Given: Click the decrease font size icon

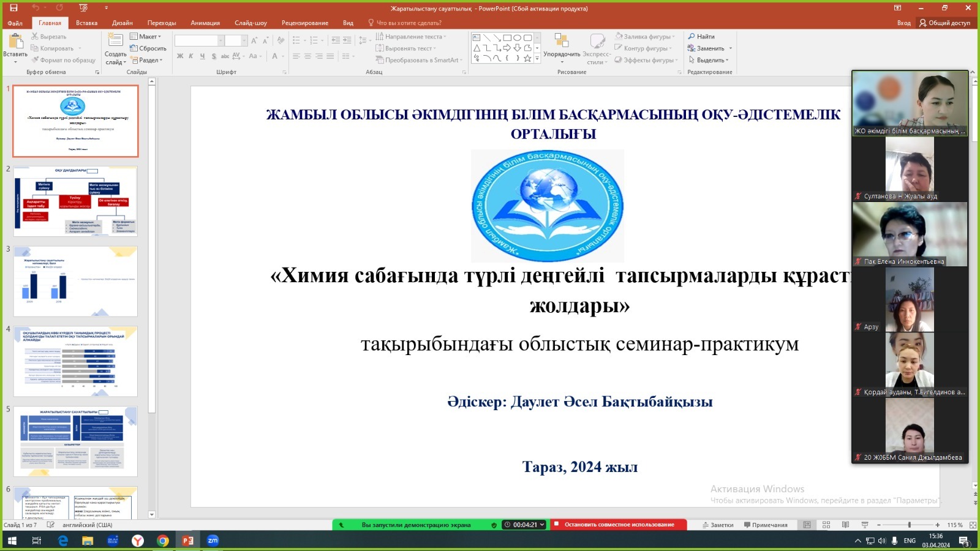Looking at the screenshot, I should 265,40.
